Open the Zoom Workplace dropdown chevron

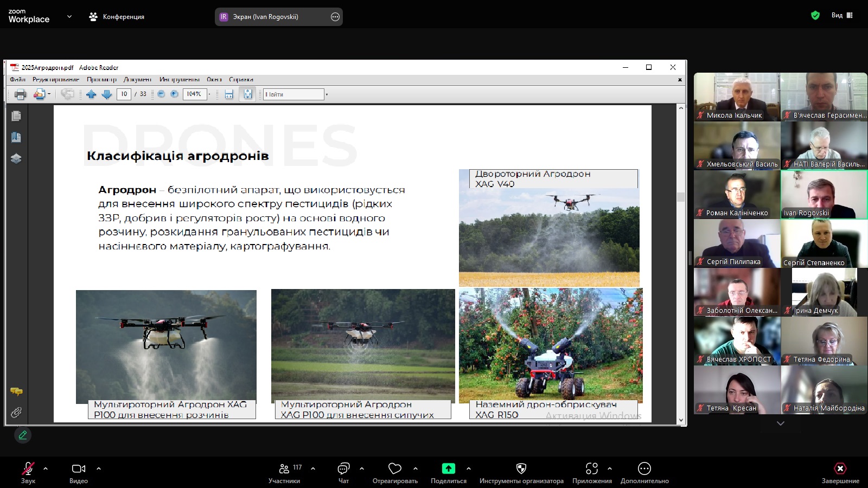pos(69,17)
